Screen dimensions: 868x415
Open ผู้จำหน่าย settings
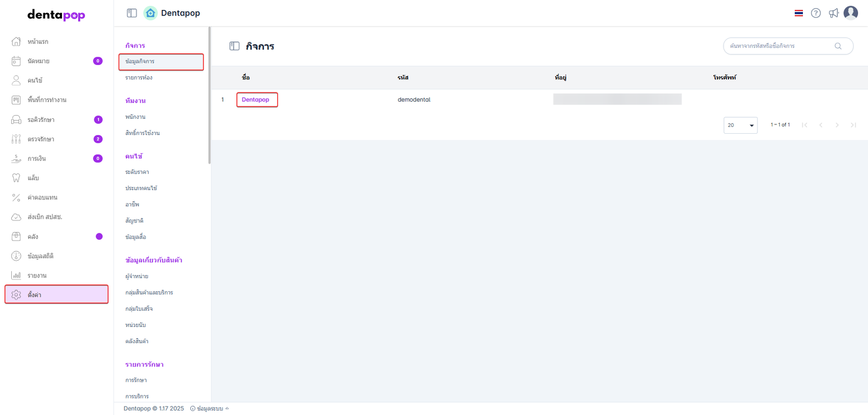pyautogui.click(x=136, y=276)
